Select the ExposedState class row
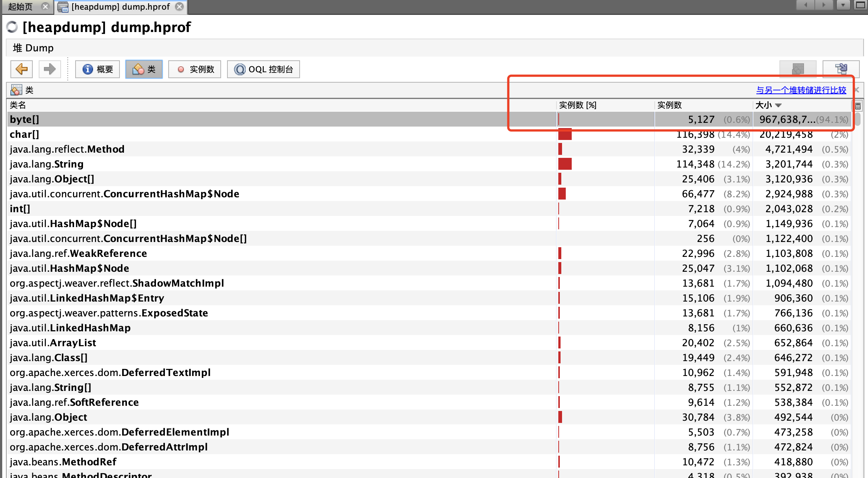This screenshot has width=868, height=478. point(429,313)
